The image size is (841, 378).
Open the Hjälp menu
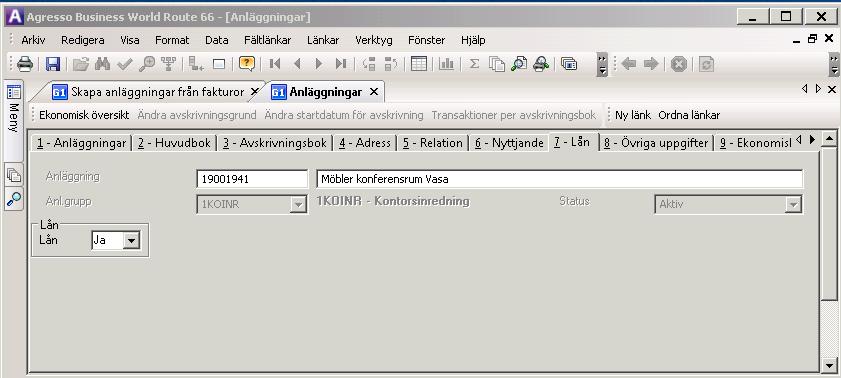point(473,40)
